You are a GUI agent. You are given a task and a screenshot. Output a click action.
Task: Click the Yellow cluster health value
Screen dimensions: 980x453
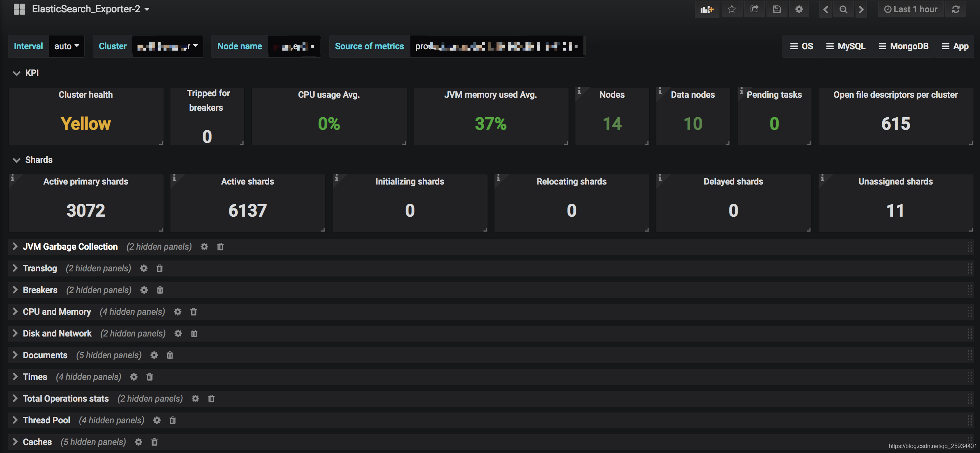tap(86, 124)
